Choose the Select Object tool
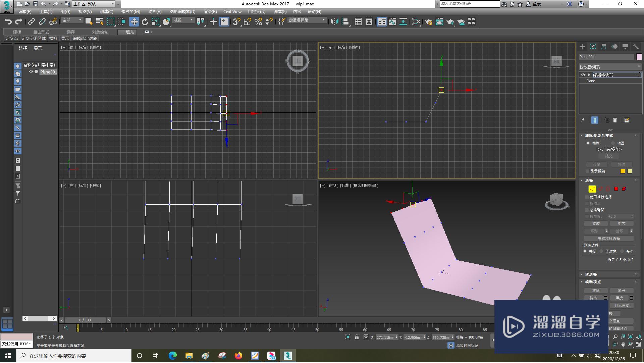The width and height of the screenshot is (644, 363). pyautogui.click(x=89, y=22)
